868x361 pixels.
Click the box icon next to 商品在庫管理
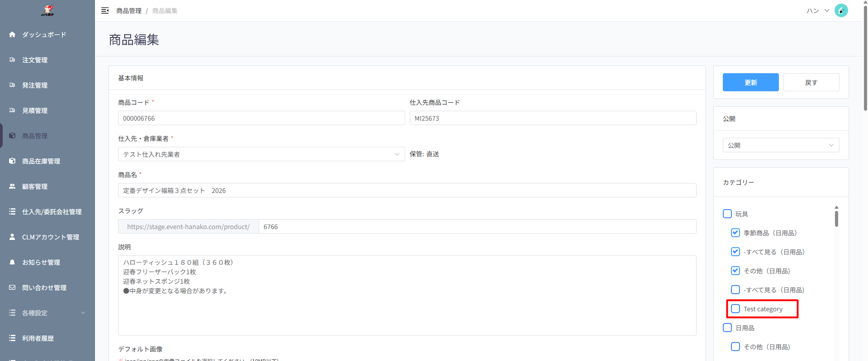(12, 161)
